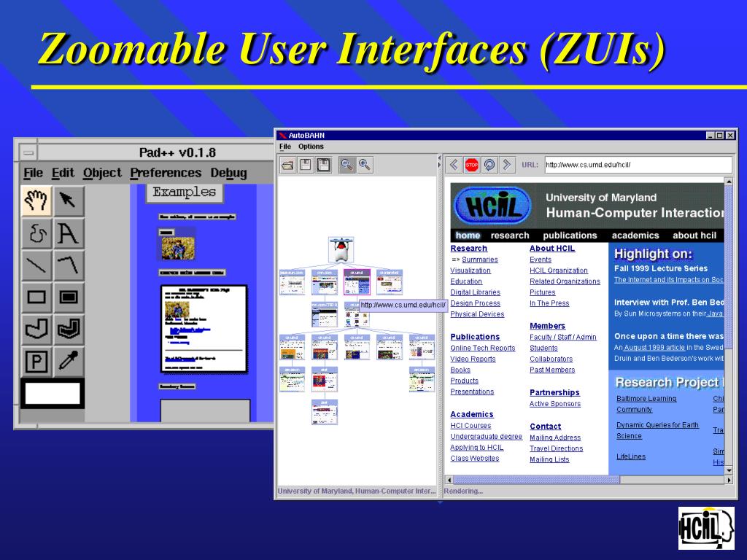Open the Digital Libraries link

click(475, 292)
